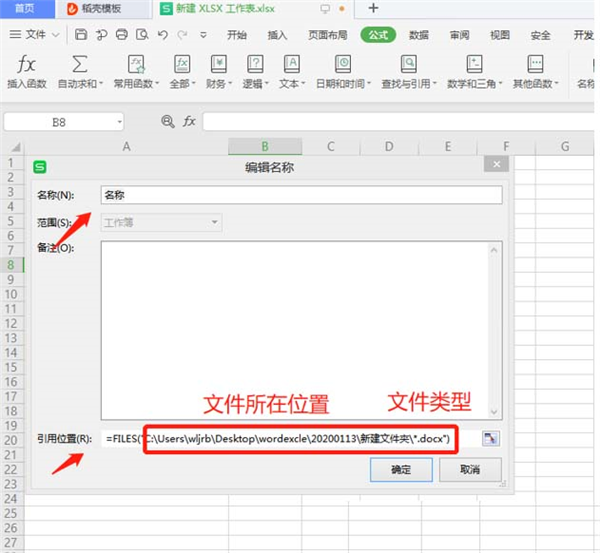The image size is (600, 553).
Task: Select the 逻辑 logical functions icon
Action: (x=255, y=65)
